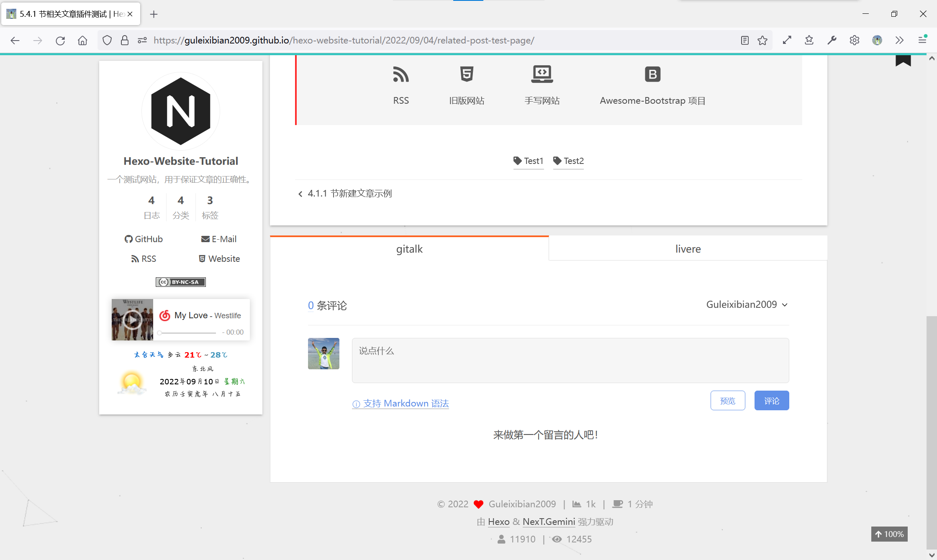Click the RSS feed icon in post

pyautogui.click(x=400, y=75)
